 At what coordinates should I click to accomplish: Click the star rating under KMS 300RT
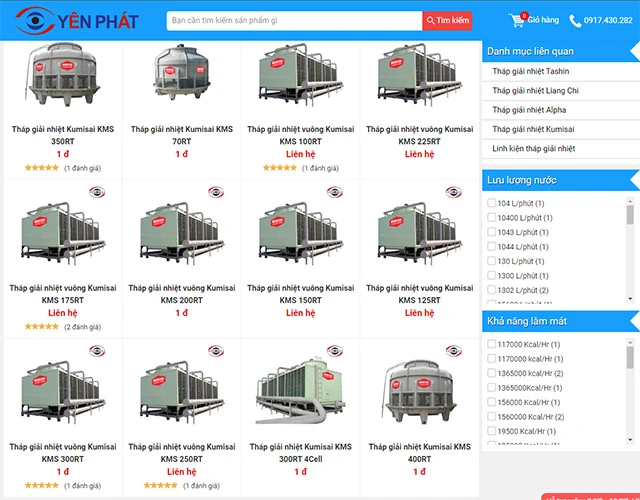pos(41,485)
